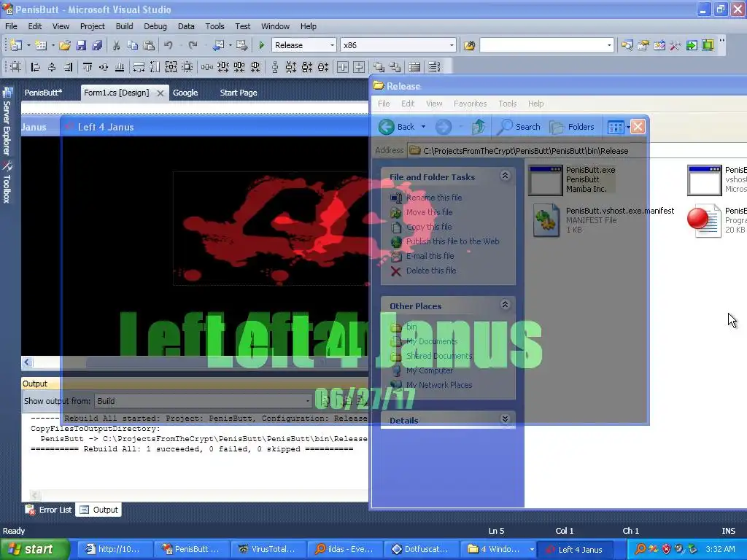Switch to the Google document tab
747x560 pixels.
pos(185,93)
